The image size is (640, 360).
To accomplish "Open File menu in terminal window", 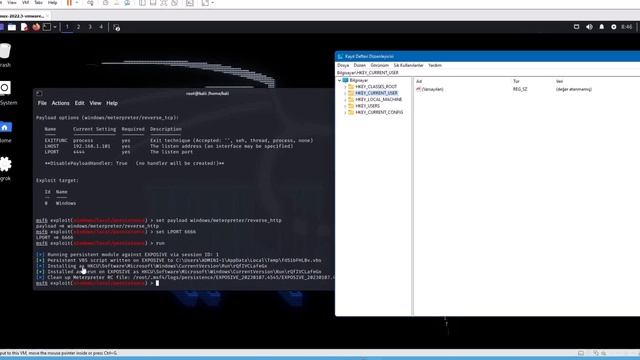I will (42, 103).
